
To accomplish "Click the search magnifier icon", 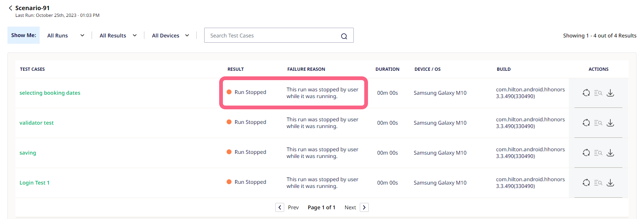I will 344,36.
